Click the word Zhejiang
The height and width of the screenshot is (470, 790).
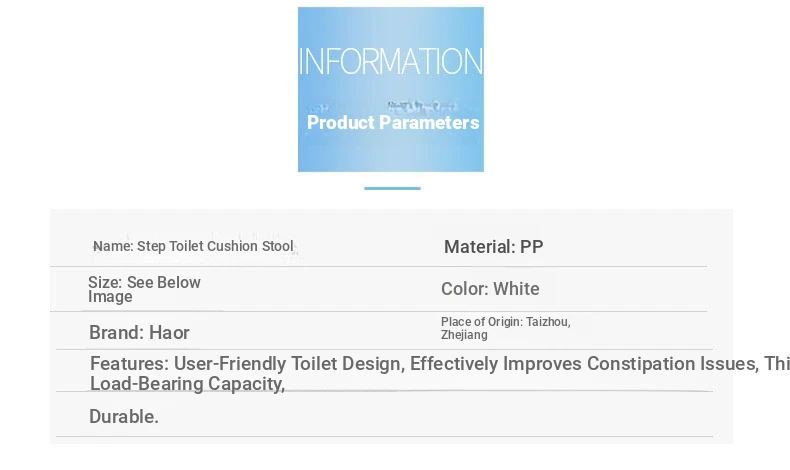point(464,335)
